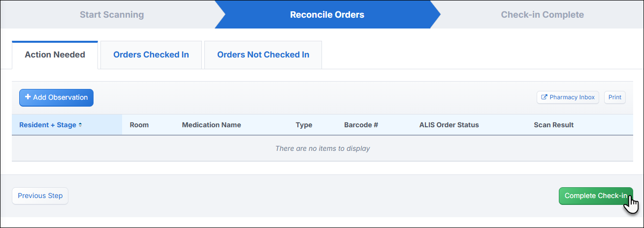Image resolution: width=644 pixels, height=228 pixels.
Task: Go back with the Previous Step button
Action: pos(40,196)
